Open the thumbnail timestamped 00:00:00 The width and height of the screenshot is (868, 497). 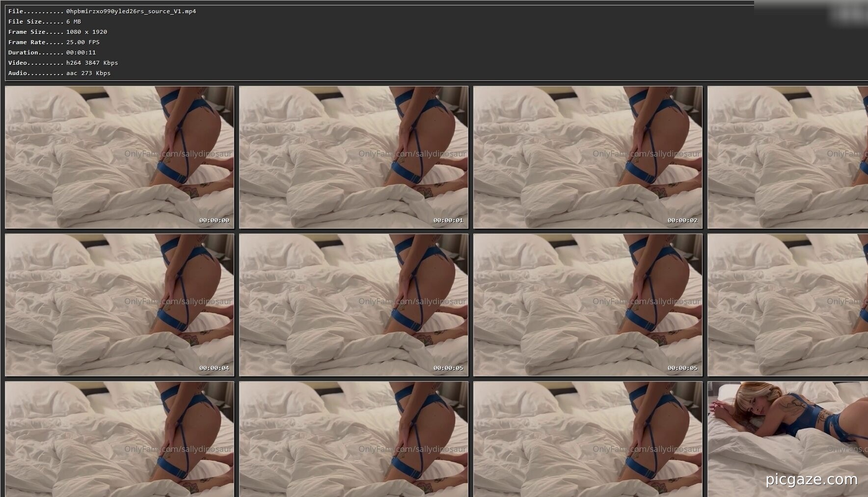(x=119, y=157)
